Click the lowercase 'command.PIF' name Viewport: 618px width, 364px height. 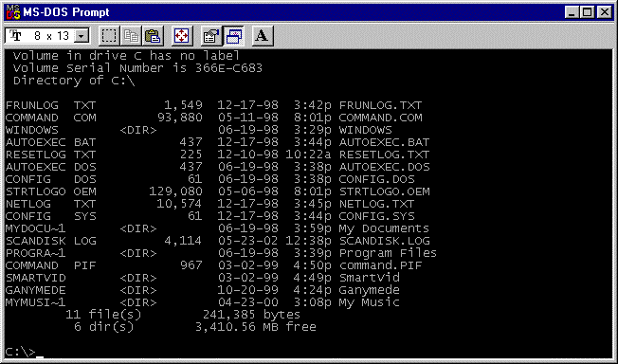point(381,265)
